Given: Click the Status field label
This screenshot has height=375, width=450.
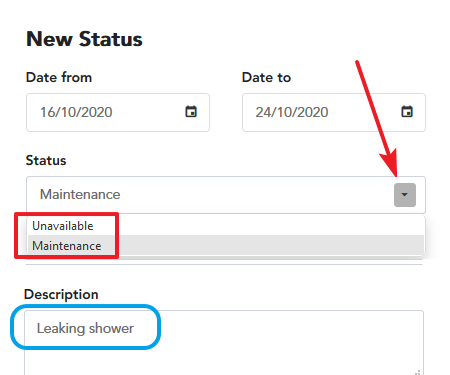Looking at the screenshot, I should click(46, 160).
